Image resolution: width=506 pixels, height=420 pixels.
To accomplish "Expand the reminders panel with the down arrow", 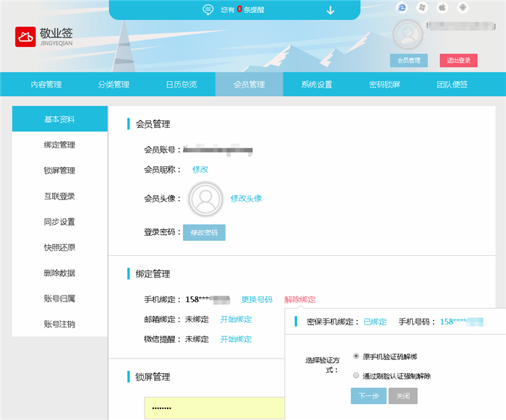I will [330, 10].
